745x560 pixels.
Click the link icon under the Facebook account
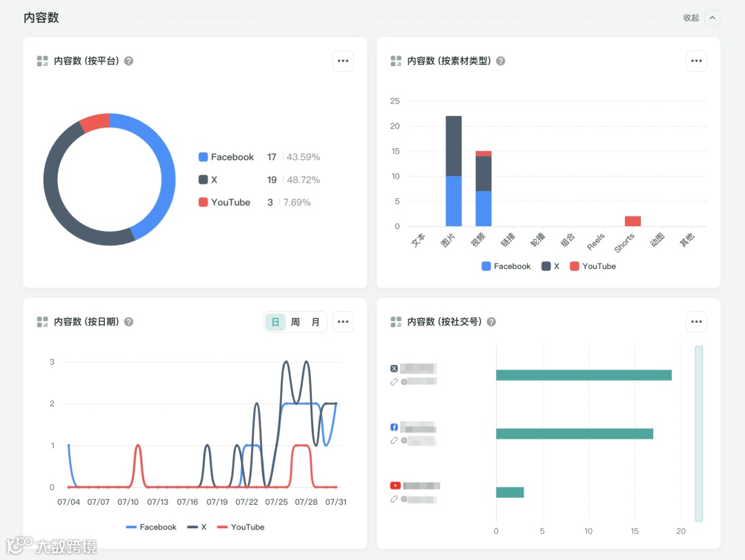point(394,440)
